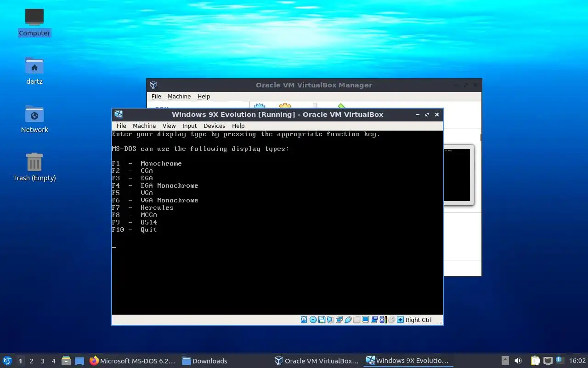Click the VirtualBox Manager vertical scrollbar
The image size is (588, 368).
click(x=481, y=137)
